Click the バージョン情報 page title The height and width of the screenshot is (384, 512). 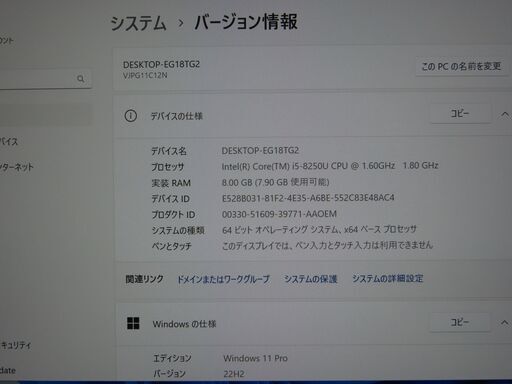click(246, 22)
